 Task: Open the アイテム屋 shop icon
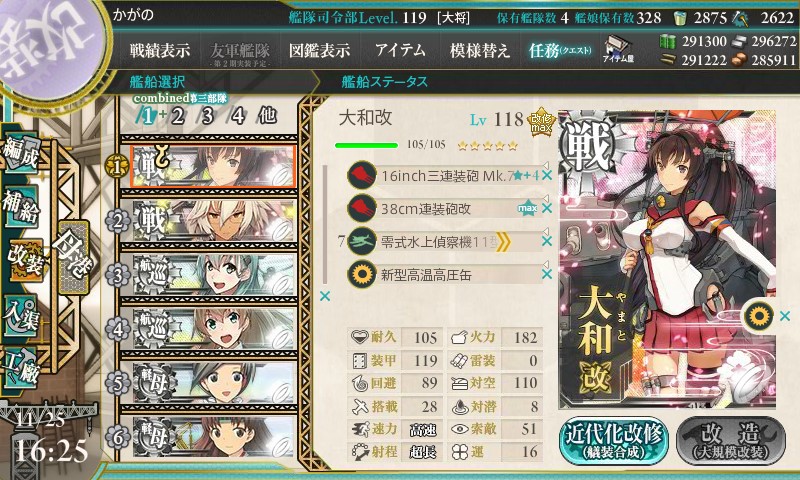click(x=618, y=49)
